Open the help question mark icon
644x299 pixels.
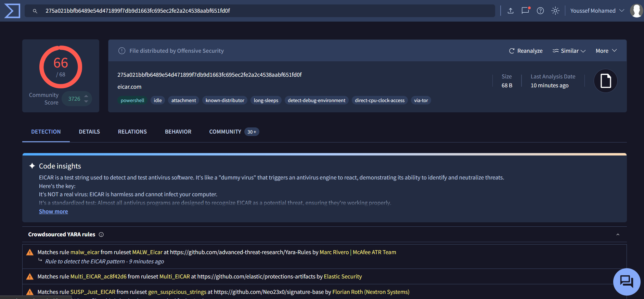pyautogui.click(x=540, y=11)
